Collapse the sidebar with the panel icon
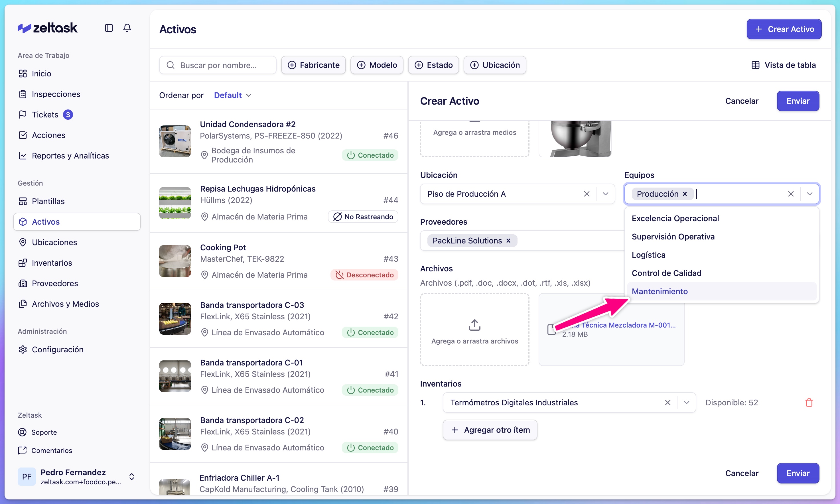The image size is (840, 504). [109, 28]
